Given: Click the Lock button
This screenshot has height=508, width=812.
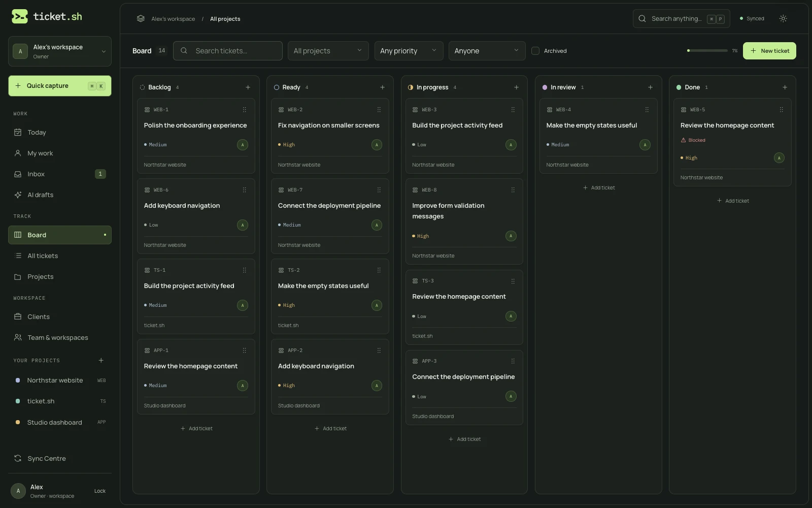Looking at the screenshot, I should tap(100, 491).
